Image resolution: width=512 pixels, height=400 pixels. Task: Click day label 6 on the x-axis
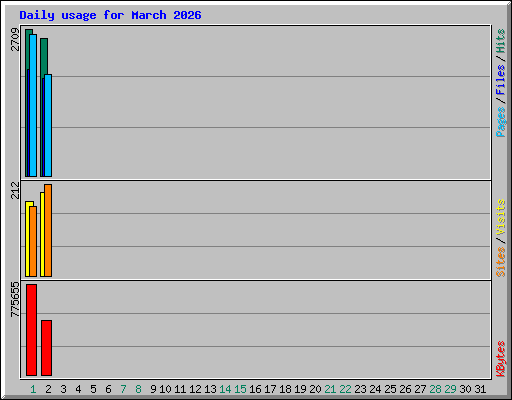108,389
